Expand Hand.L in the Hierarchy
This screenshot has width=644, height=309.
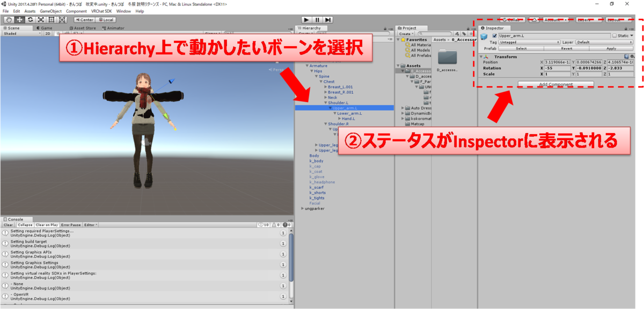coord(340,119)
